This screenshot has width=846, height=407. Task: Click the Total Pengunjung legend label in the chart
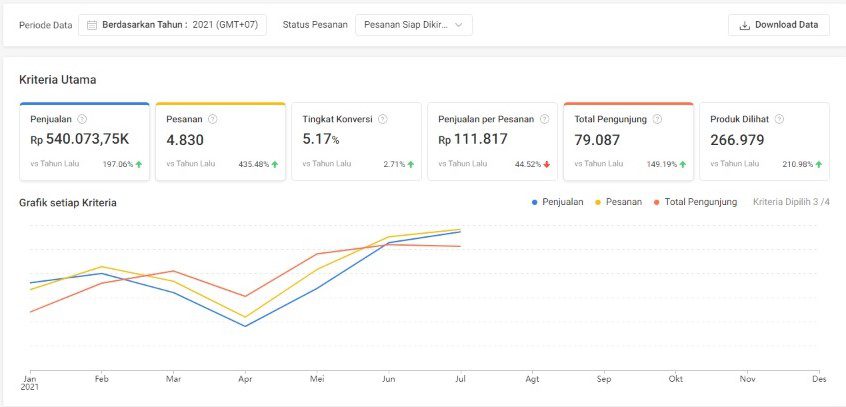coord(701,202)
